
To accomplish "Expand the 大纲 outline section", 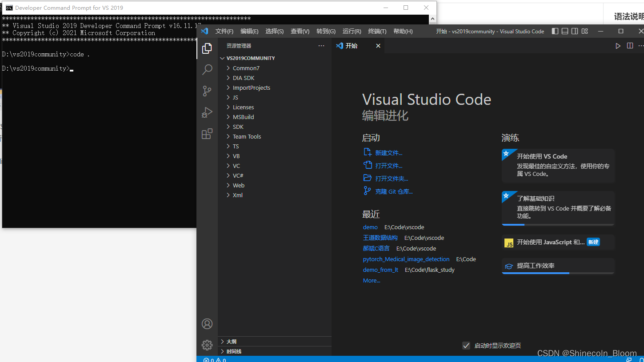I will [x=276, y=342].
